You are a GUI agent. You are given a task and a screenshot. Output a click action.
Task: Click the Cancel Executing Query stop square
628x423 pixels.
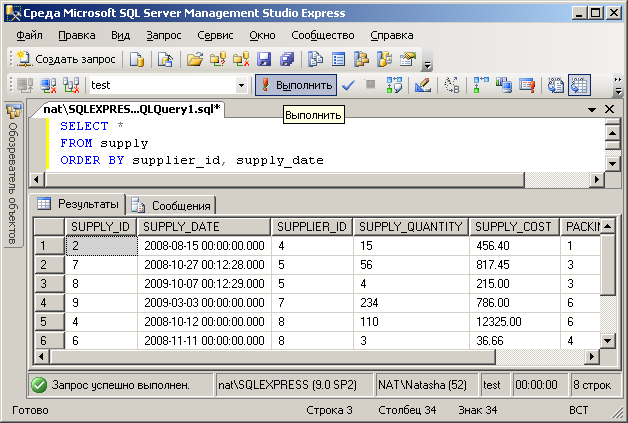point(370,84)
